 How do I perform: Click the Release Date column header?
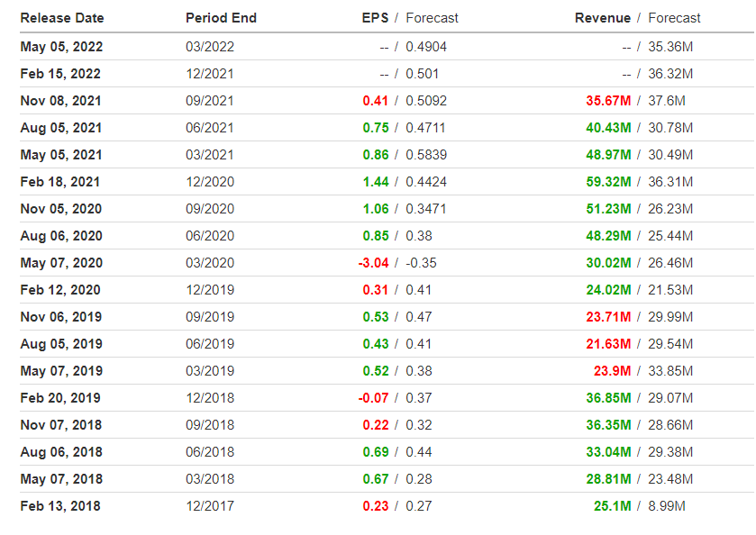[x=62, y=18]
